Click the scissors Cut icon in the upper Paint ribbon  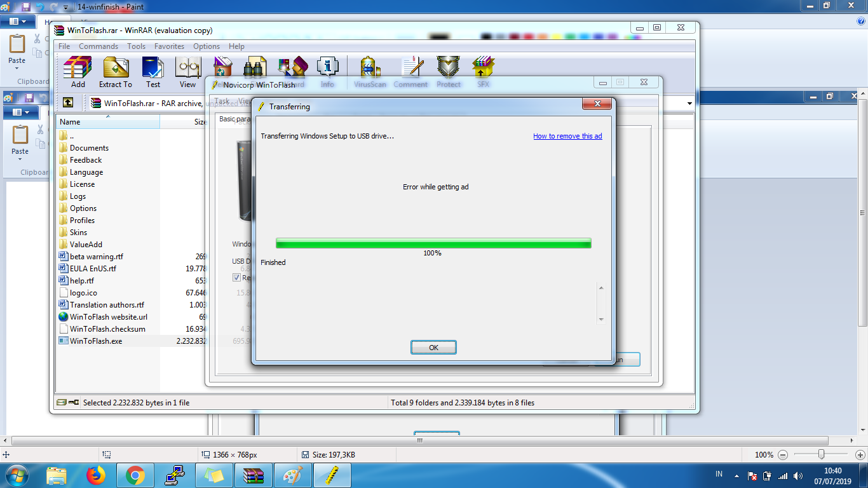click(x=37, y=39)
